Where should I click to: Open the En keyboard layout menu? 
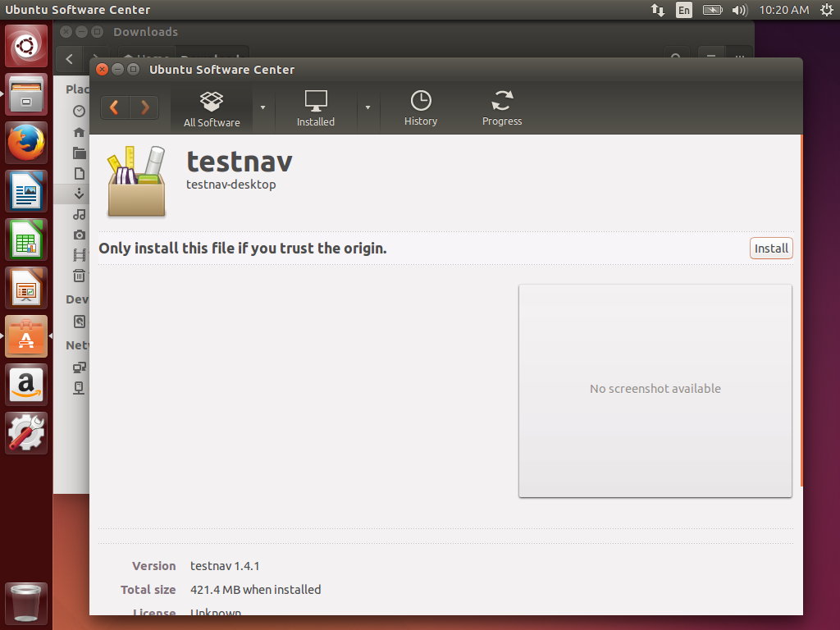(683, 10)
